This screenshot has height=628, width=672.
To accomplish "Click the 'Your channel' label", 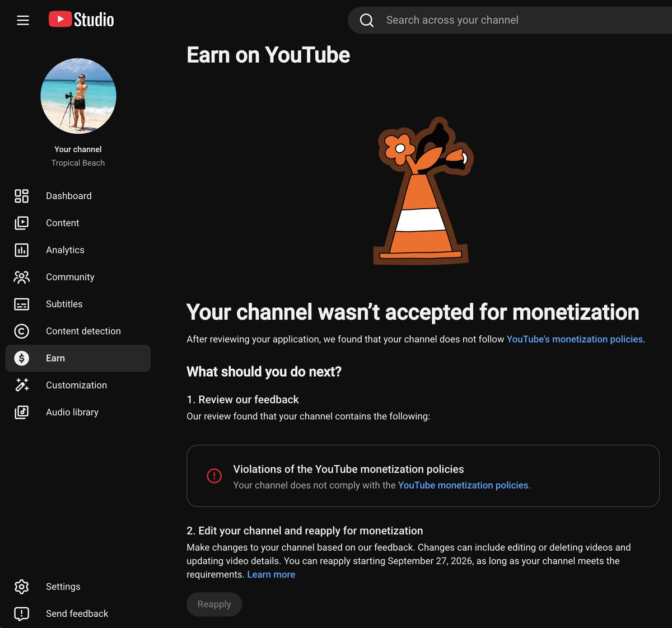I will [x=78, y=149].
